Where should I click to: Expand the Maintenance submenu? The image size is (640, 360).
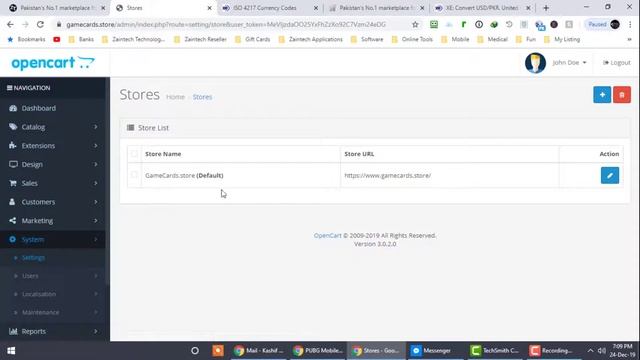(53, 313)
